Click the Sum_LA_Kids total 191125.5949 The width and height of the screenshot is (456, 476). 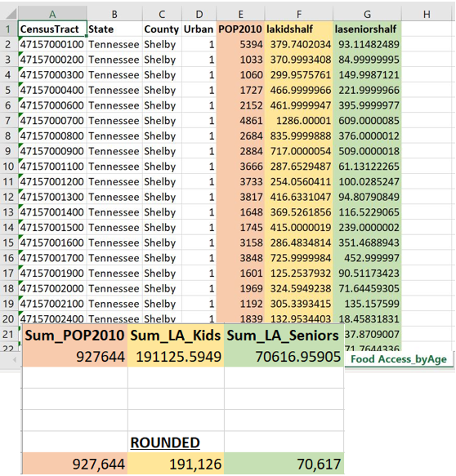[x=176, y=357]
